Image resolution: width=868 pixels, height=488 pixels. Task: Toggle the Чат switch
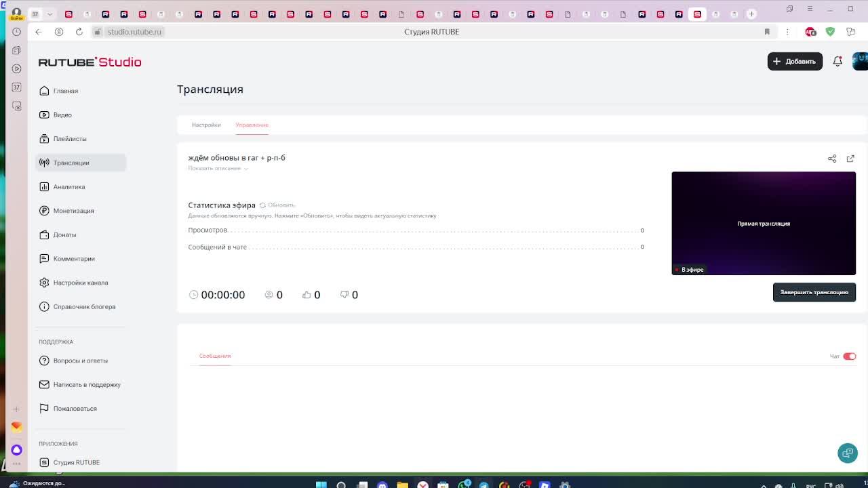[850, 357]
